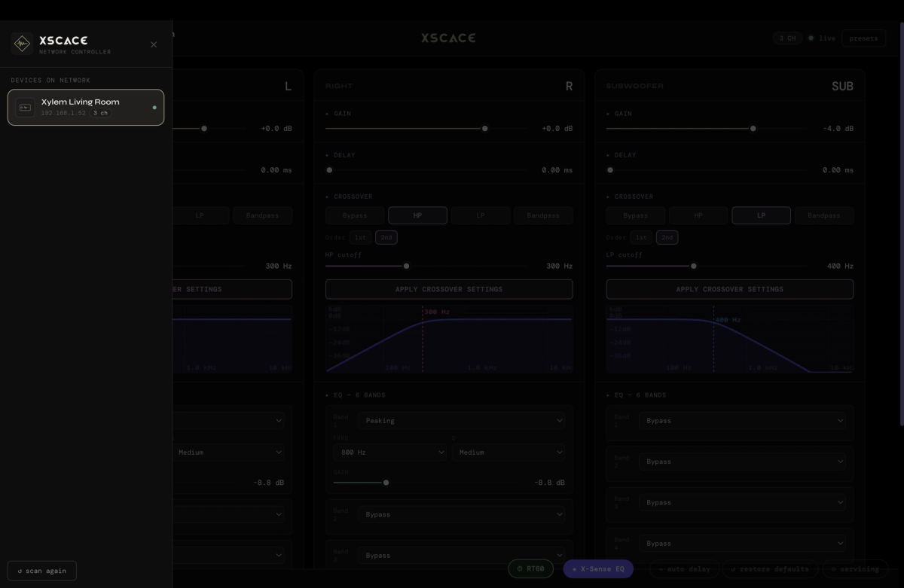Collapse the Subwoofer CROSSOVER section
Image resolution: width=904 pixels, height=588 pixels.
tap(630, 197)
